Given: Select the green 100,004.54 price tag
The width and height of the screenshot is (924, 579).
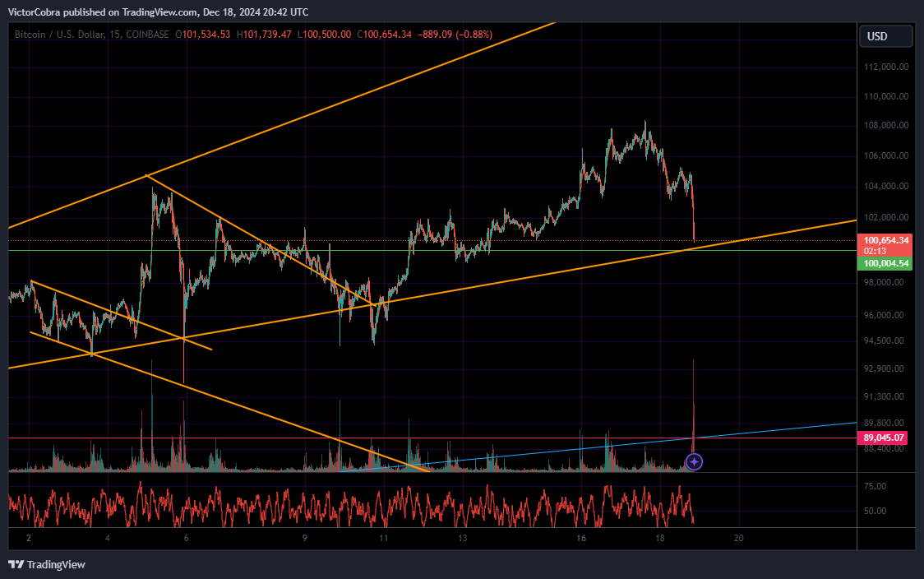Looking at the screenshot, I should [885, 263].
